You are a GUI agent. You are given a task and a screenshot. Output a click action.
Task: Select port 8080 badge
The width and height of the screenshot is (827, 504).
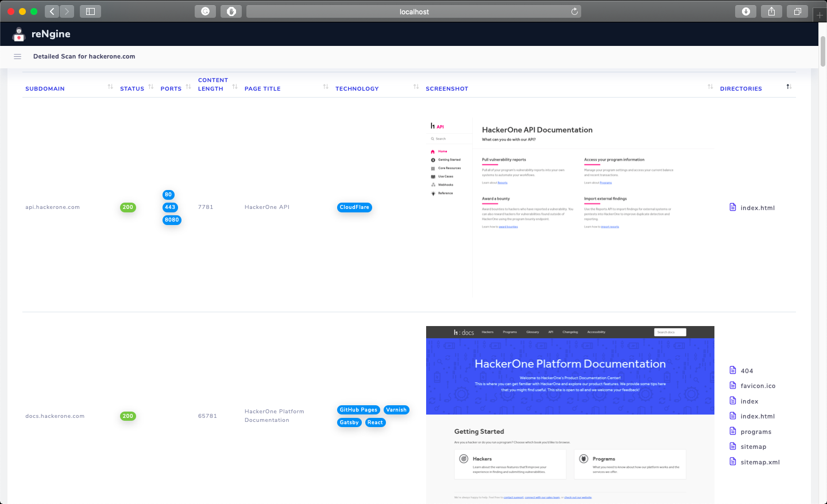(x=172, y=220)
